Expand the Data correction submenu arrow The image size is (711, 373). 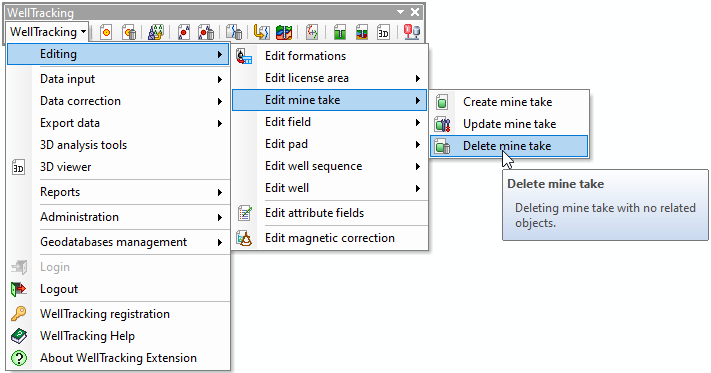(x=219, y=102)
